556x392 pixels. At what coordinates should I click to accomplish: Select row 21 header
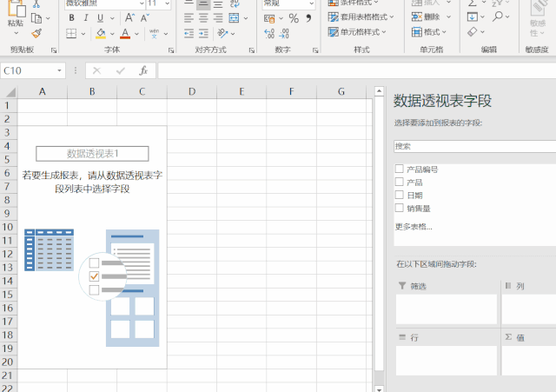8,375
